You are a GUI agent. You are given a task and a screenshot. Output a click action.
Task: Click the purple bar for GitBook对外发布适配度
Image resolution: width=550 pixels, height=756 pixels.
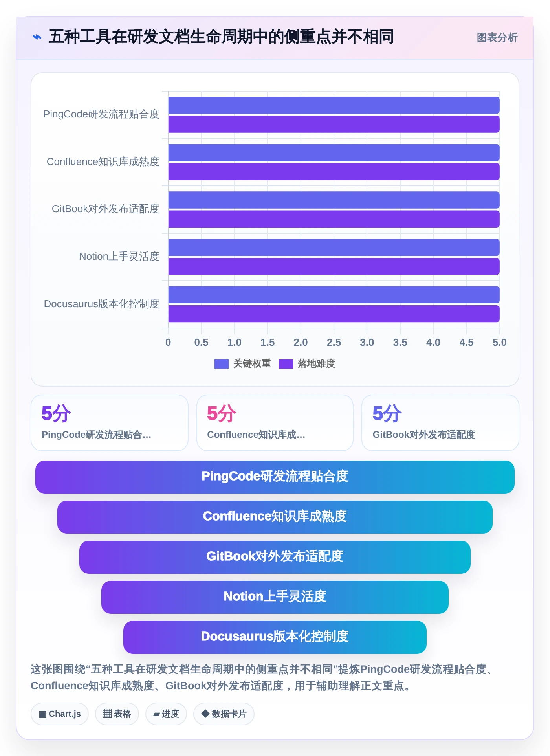[334, 219]
